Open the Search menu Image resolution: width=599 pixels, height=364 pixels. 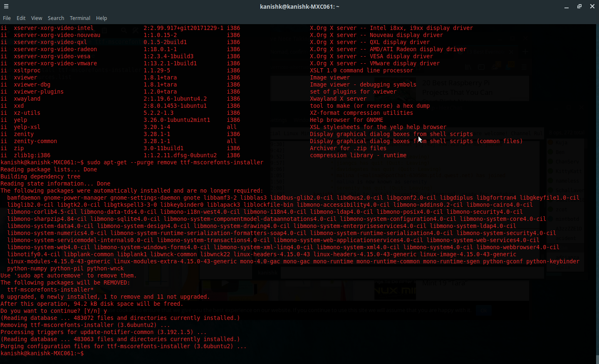point(56,18)
